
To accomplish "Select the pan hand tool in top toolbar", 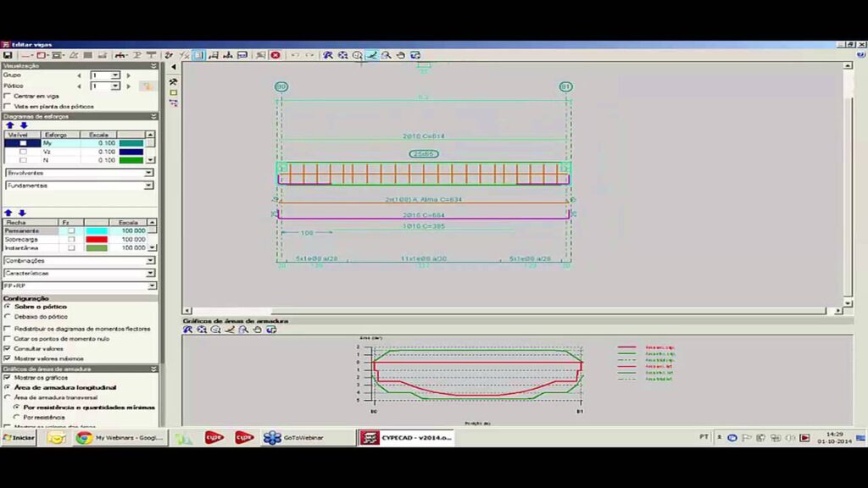I will pos(401,55).
